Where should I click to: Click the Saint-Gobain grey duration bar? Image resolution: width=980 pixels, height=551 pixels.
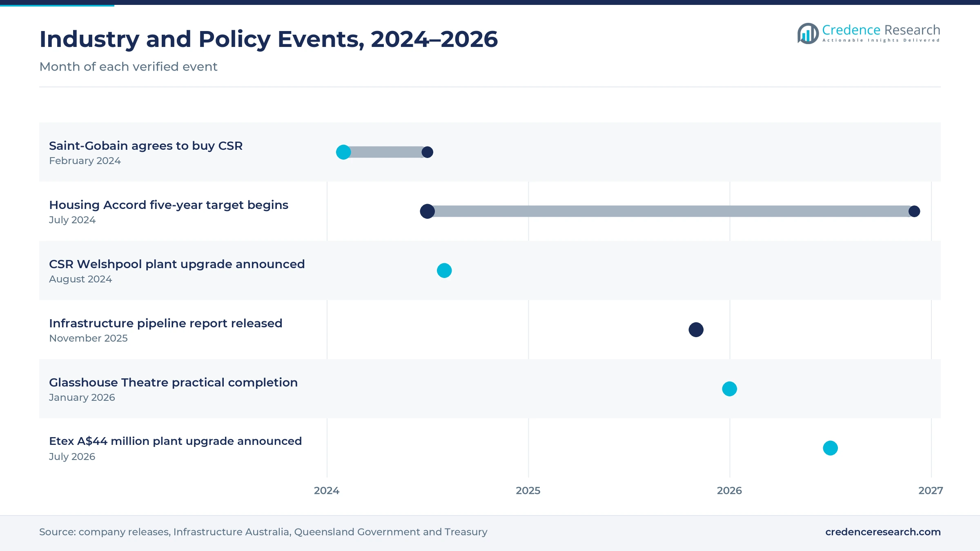385,152
